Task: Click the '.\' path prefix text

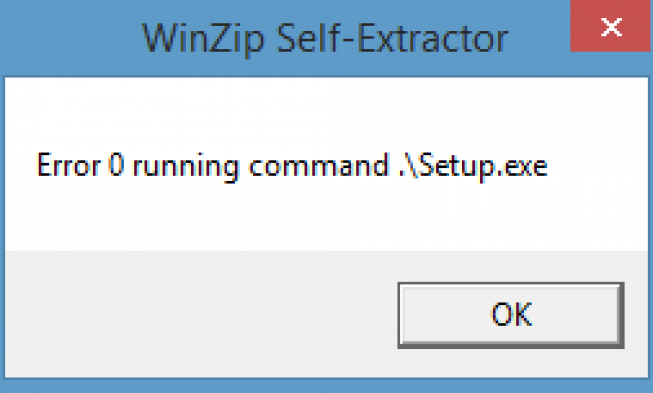Action: 408,166
